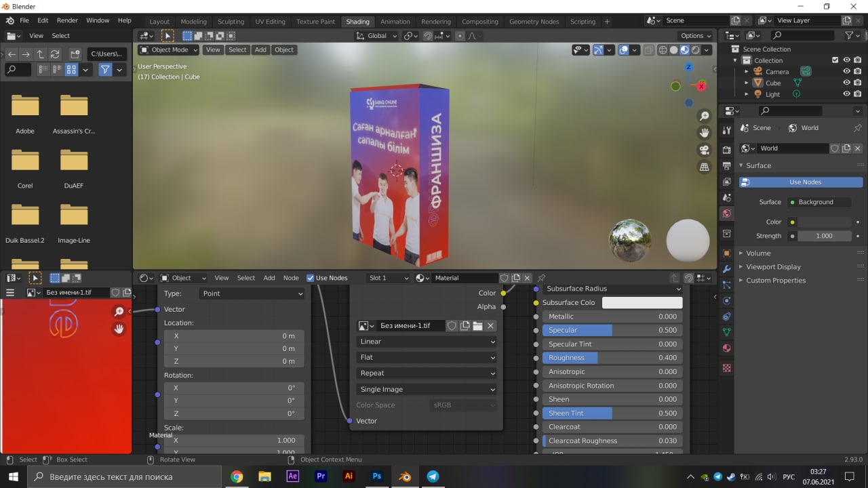
Task: Toggle X-ray mode in viewport header
Action: click(x=650, y=50)
